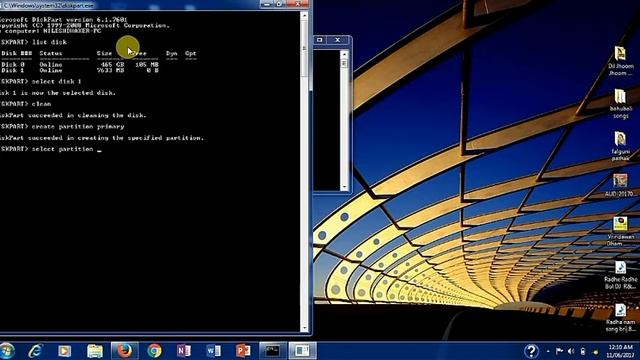
Task: Open Windows Explorer folder icon in taskbar
Action: pyautogui.click(x=95, y=351)
